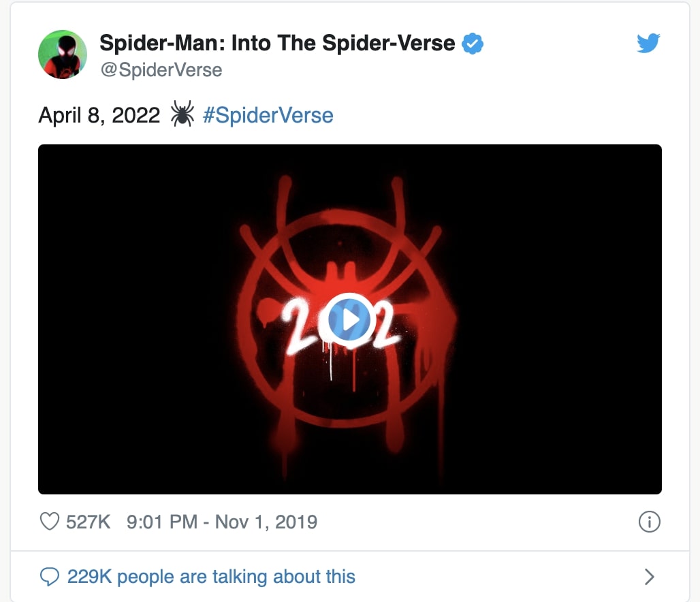
Task: Open "229K people are talking about this"
Action: tap(211, 576)
